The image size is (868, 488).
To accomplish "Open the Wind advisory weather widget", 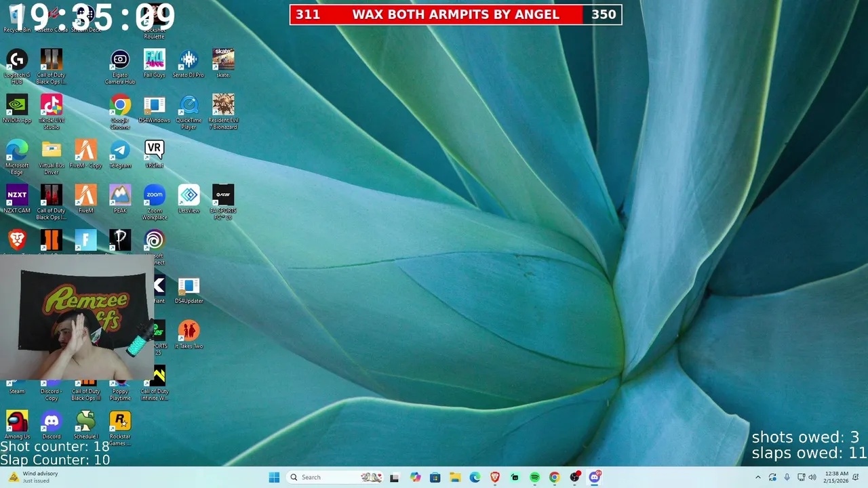I will 34,477.
